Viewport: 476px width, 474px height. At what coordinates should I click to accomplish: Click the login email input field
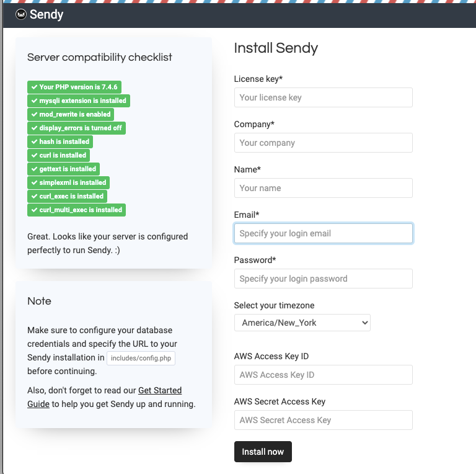pos(324,233)
